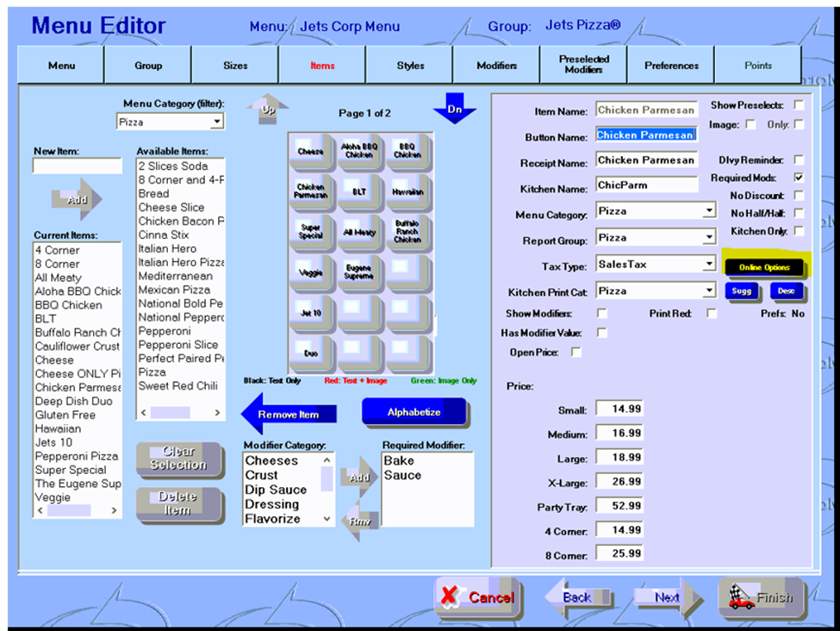Toggle Show Preselects checkbox
This screenshot has width=840, height=631.
tap(798, 105)
